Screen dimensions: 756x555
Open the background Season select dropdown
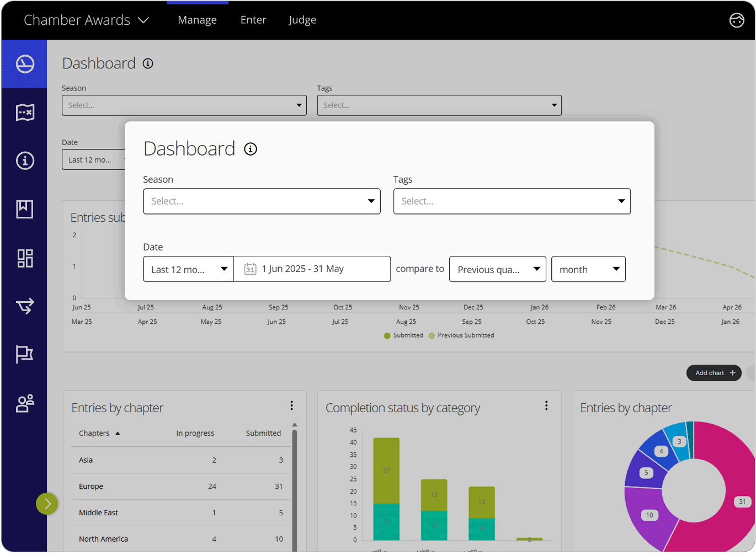point(184,105)
